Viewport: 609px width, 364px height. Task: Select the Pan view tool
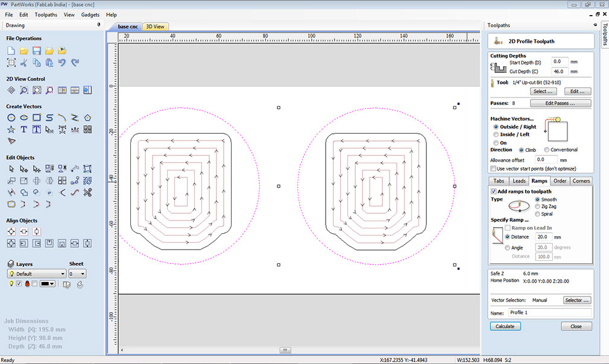[11, 90]
